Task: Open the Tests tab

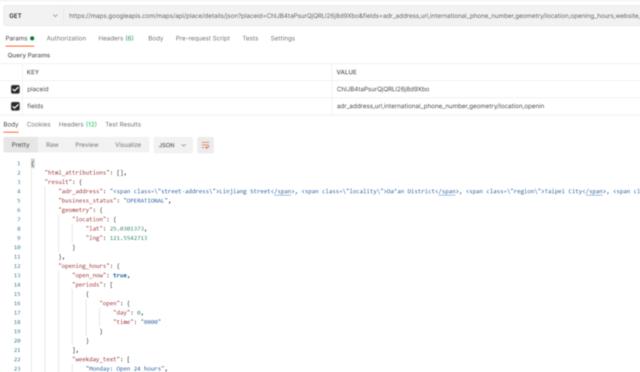Action: [x=250, y=38]
